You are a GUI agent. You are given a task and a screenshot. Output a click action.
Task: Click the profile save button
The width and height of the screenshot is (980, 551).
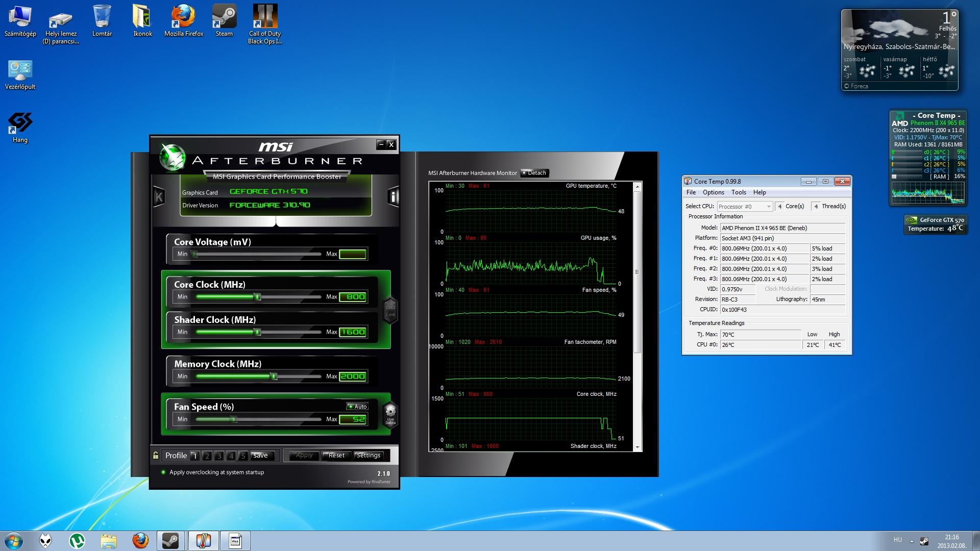263,456
